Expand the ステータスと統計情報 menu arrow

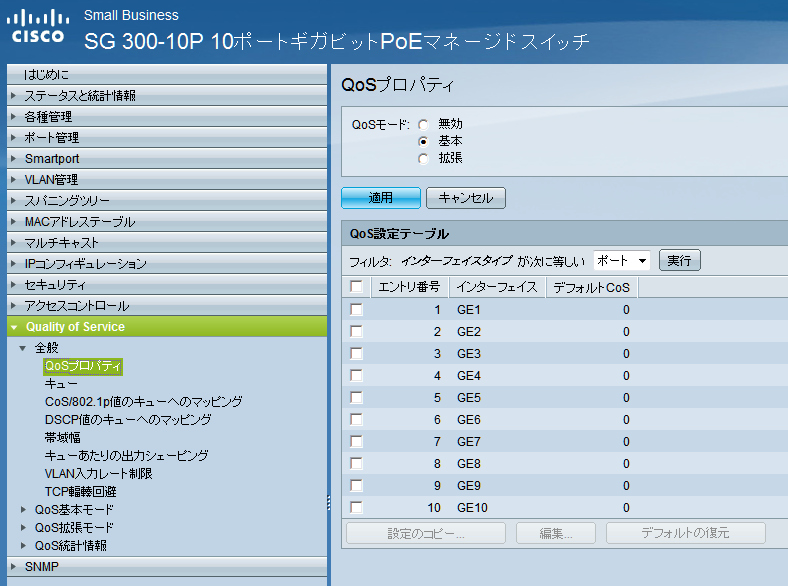(x=14, y=95)
